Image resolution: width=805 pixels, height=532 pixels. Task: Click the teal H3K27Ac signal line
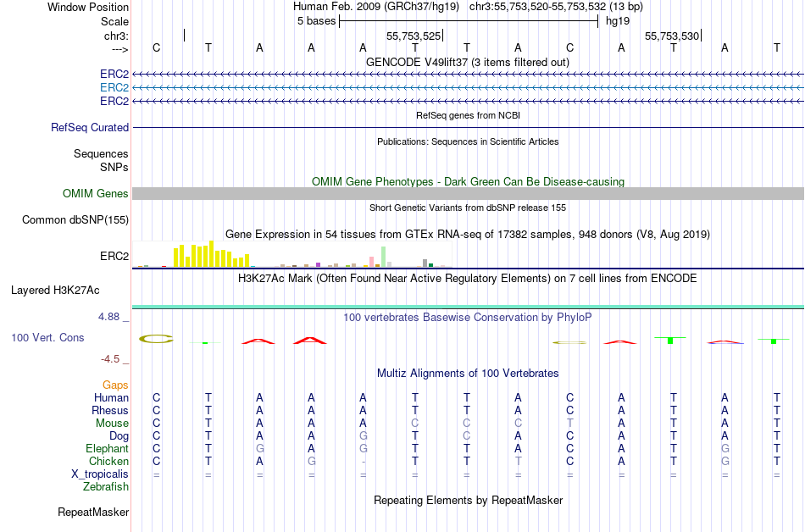[468, 307]
